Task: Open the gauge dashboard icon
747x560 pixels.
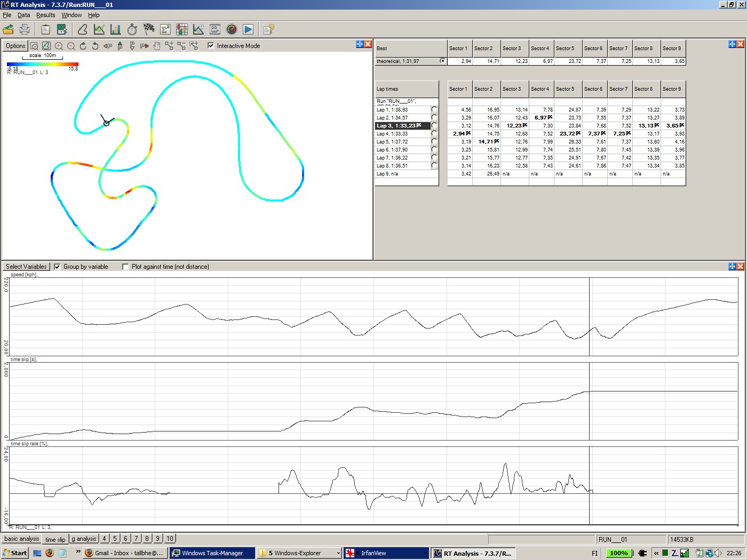Action: [232, 29]
